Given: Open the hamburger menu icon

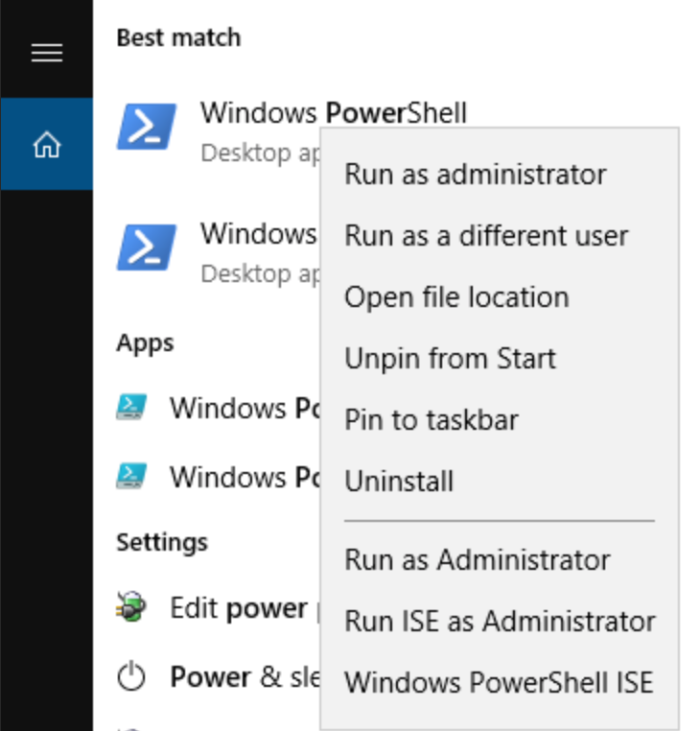Looking at the screenshot, I should click(x=47, y=53).
